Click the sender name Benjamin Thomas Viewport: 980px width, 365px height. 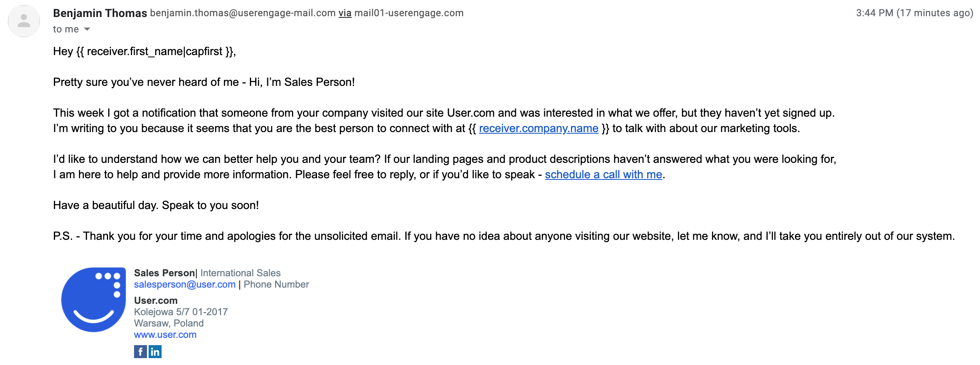coord(100,13)
